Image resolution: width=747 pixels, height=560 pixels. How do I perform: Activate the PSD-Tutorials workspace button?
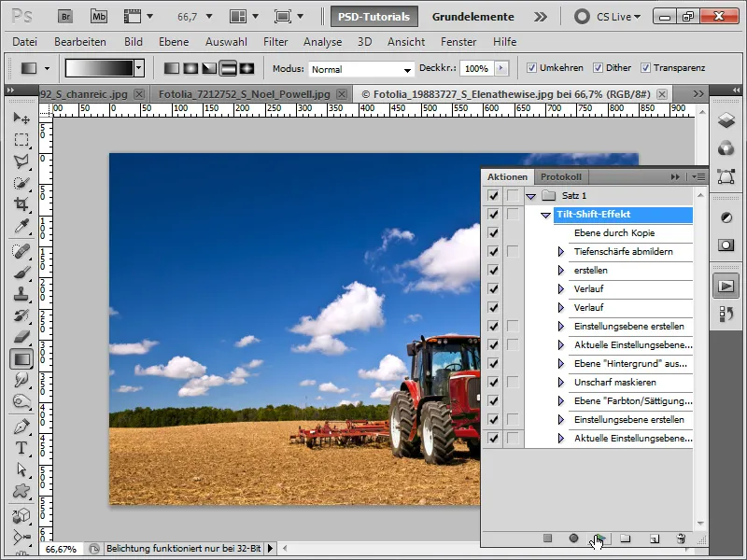click(x=374, y=17)
